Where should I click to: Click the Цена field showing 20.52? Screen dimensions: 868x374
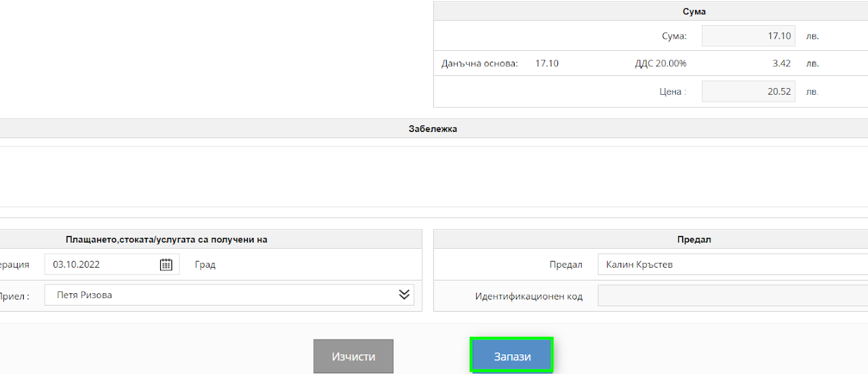[748, 91]
